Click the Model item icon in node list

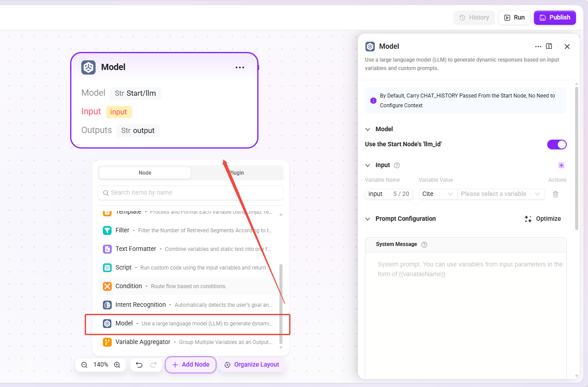[x=107, y=324]
